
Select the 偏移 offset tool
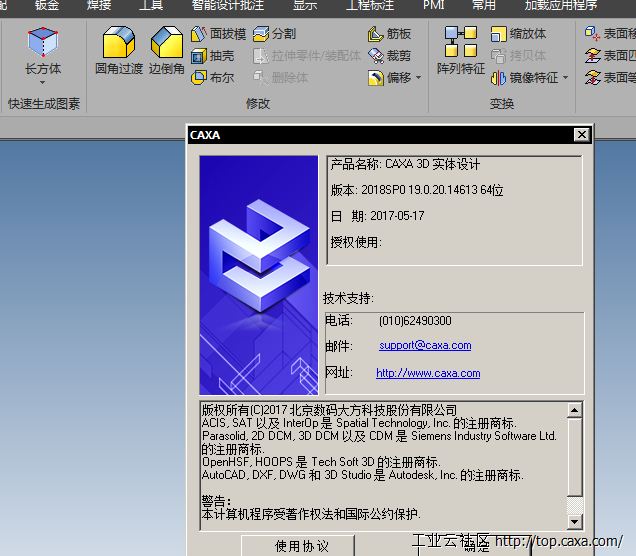389,77
